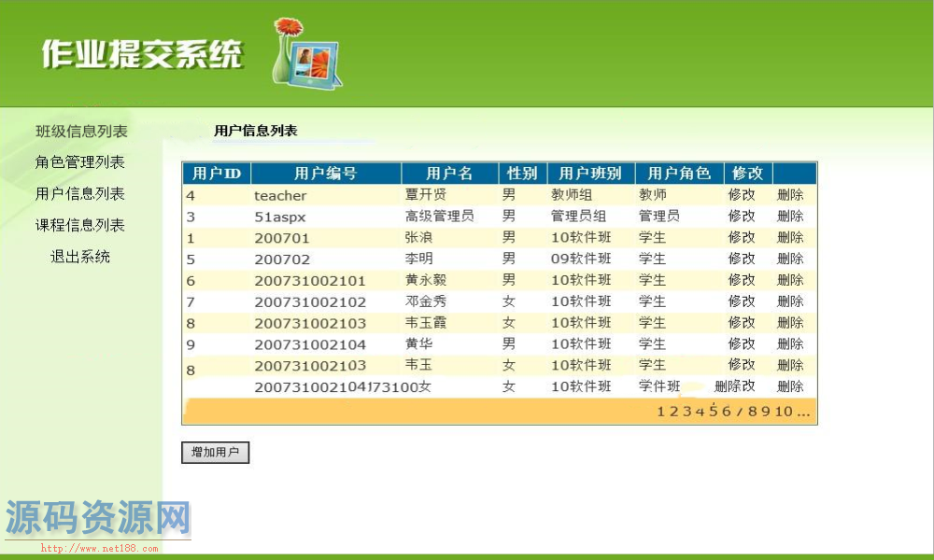The width and height of the screenshot is (934, 560).
Task: Click 修改 for user 200731002104 黄华
Action: (742, 343)
